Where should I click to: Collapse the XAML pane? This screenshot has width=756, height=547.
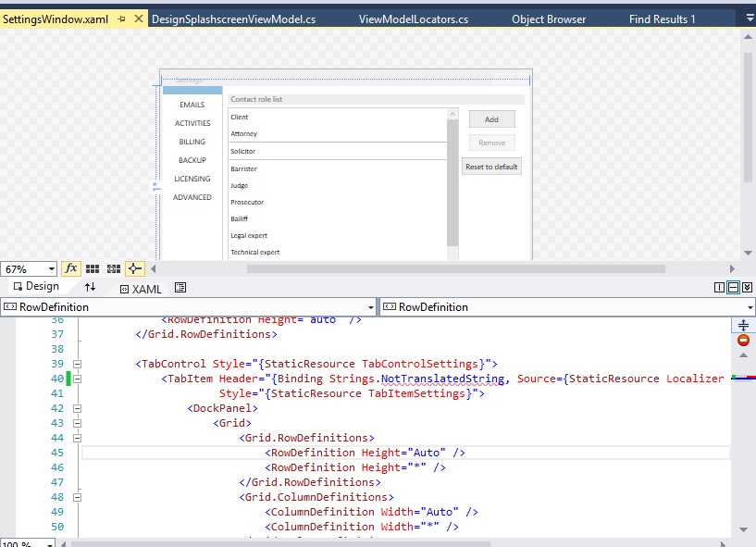[747, 288]
